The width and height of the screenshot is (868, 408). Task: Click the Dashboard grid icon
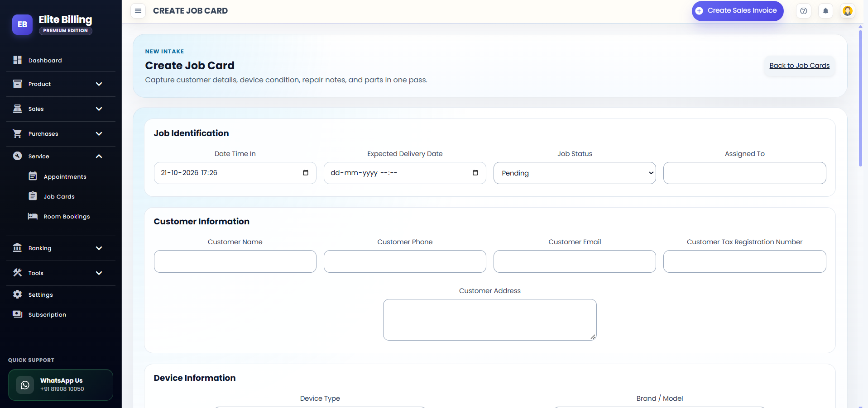[x=18, y=60]
